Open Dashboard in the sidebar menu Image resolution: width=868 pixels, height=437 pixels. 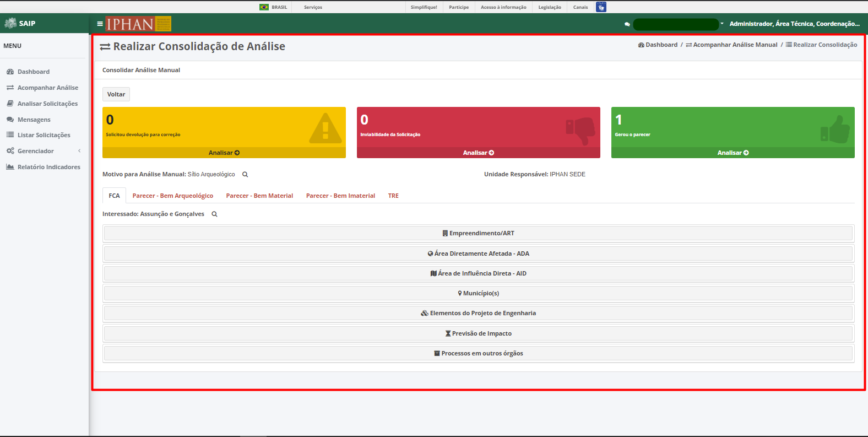tap(34, 72)
